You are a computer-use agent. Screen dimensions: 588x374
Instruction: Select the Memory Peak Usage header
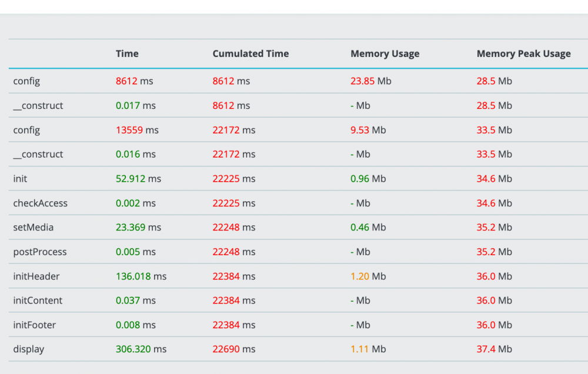click(523, 54)
